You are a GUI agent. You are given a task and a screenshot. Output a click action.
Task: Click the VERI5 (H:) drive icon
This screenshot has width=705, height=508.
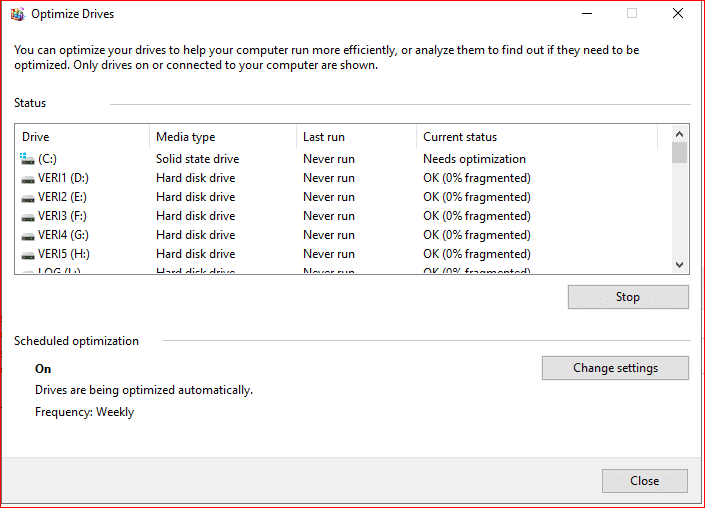click(x=26, y=254)
